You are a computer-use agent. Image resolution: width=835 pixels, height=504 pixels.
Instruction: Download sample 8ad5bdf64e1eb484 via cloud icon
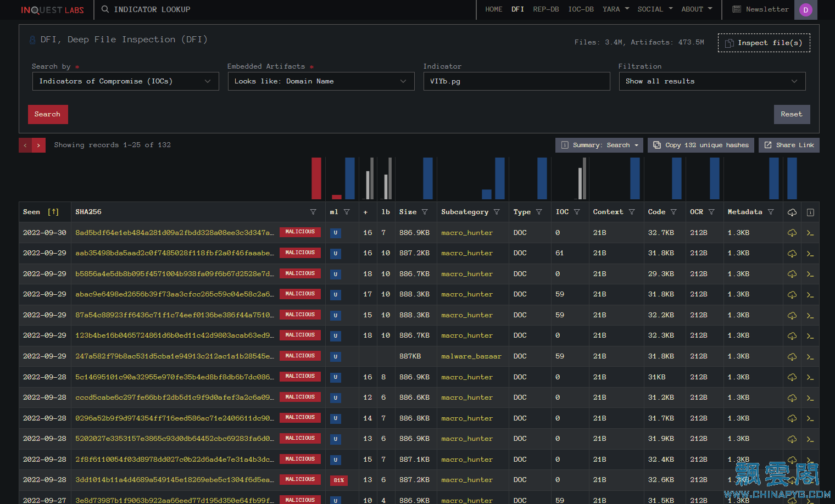tap(792, 233)
